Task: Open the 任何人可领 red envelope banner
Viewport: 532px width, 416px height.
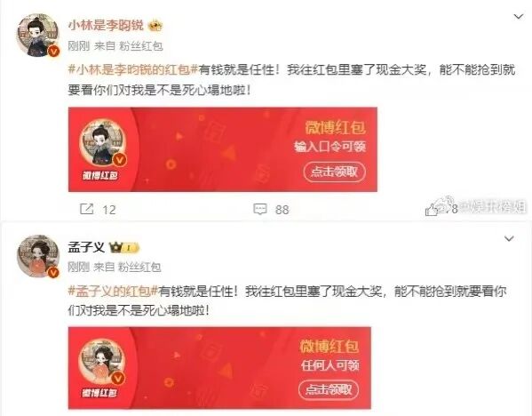Action: point(219,368)
